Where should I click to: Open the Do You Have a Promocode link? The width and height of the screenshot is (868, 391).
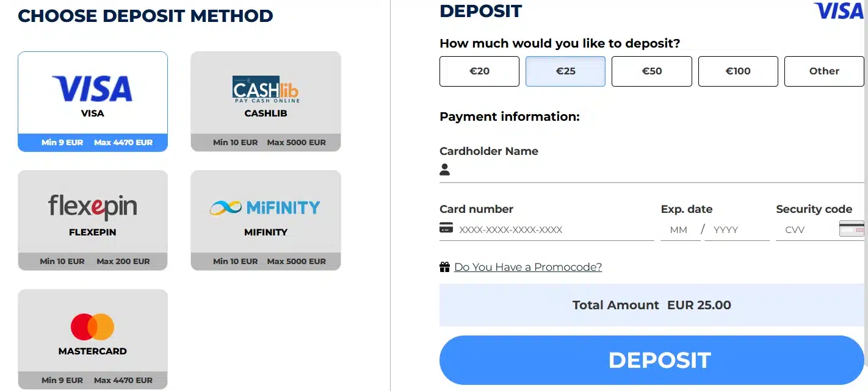[x=528, y=267]
